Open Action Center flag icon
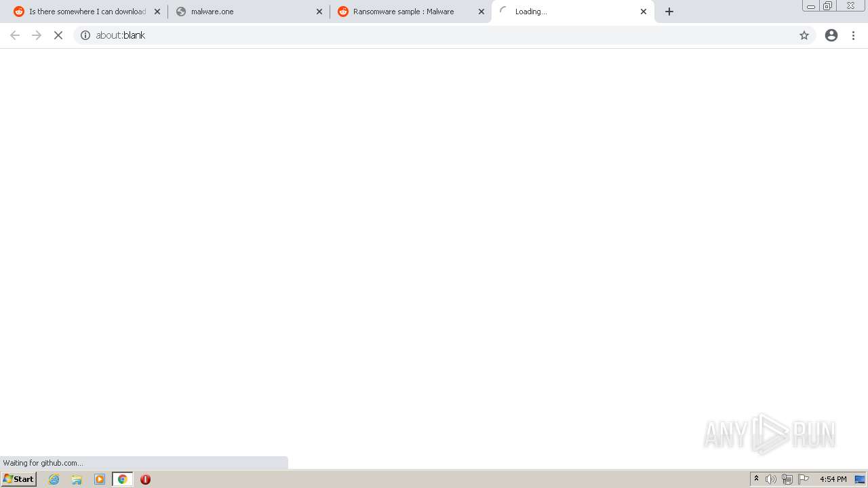868x488 pixels. tap(804, 479)
